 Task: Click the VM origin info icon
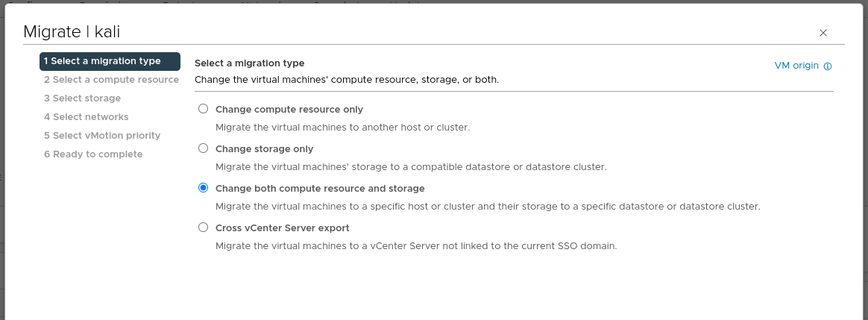coord(828,66)
